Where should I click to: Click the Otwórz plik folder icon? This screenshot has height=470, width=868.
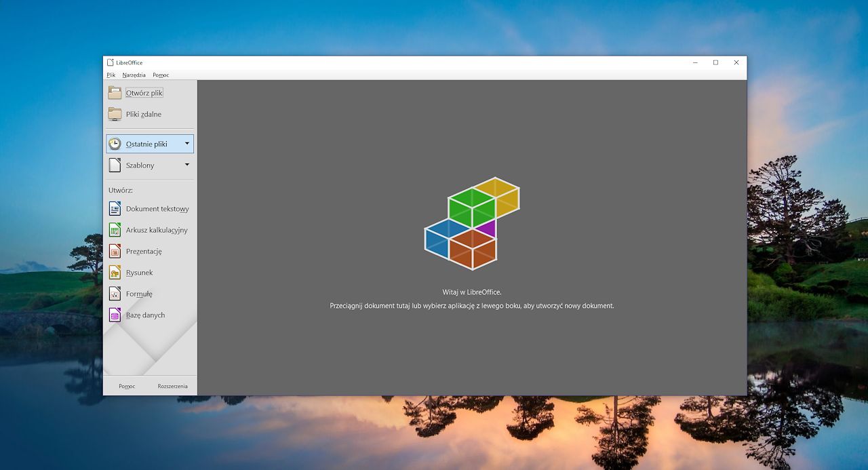click(115, 93)
